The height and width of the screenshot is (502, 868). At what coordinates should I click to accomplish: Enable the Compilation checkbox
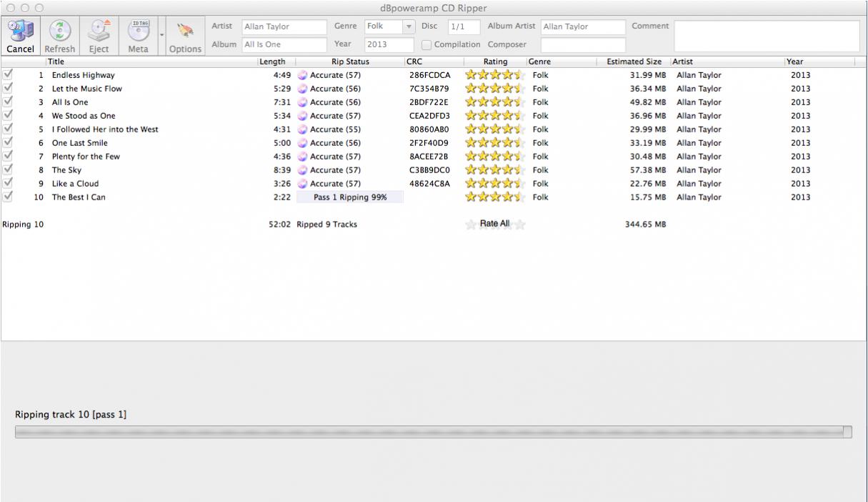click(x=426, y=44)
